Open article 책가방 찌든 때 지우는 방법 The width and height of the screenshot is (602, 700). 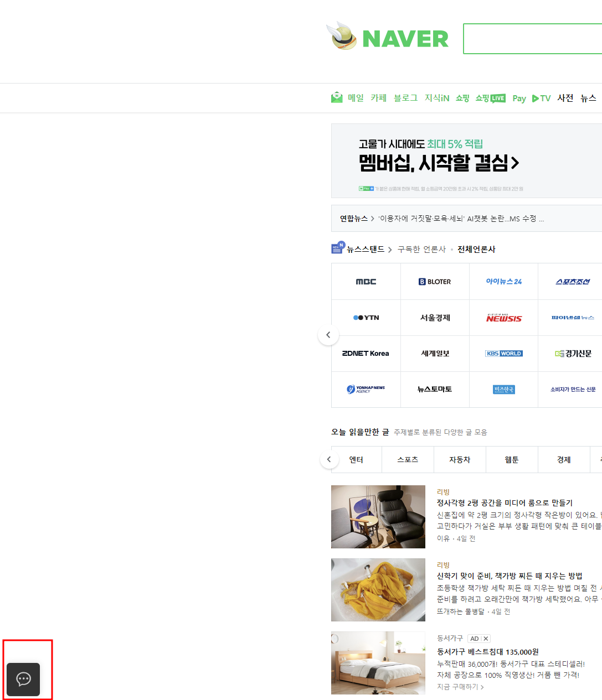point(510,576)
